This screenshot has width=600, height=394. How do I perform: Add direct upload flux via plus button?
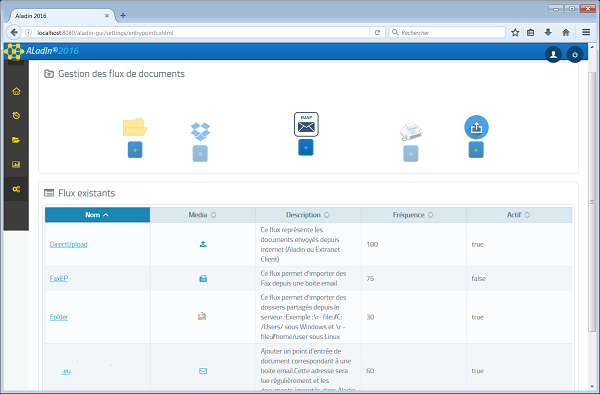click(476, 150)
